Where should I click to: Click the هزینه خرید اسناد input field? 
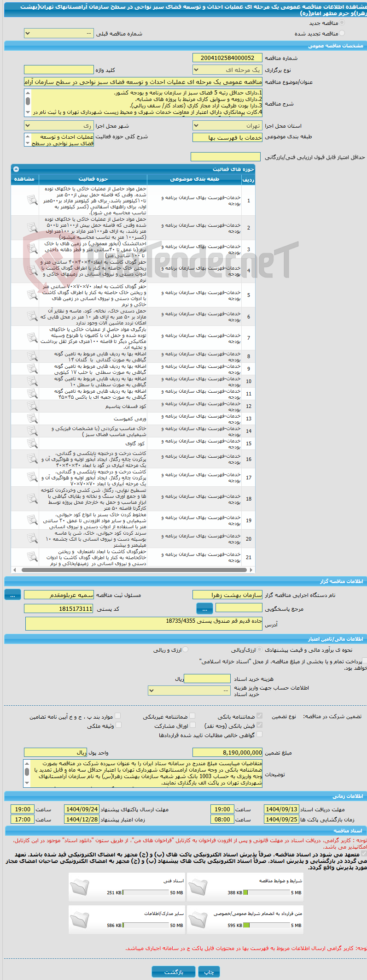[x=207, y=679]
